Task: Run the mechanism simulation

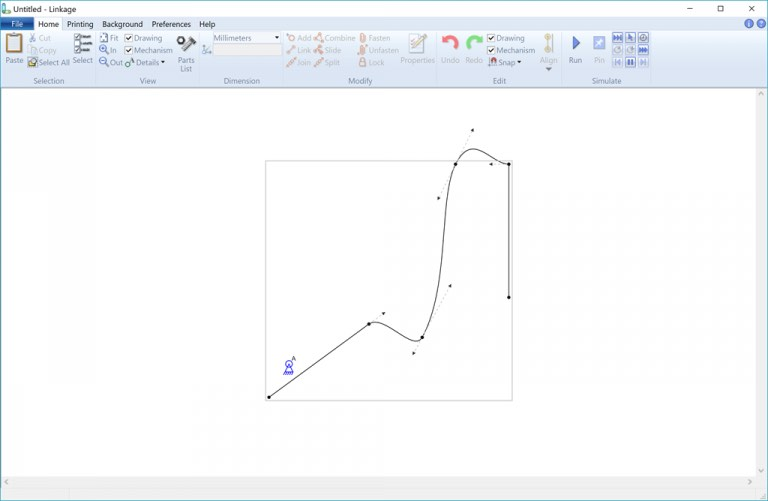Action: 575,48
